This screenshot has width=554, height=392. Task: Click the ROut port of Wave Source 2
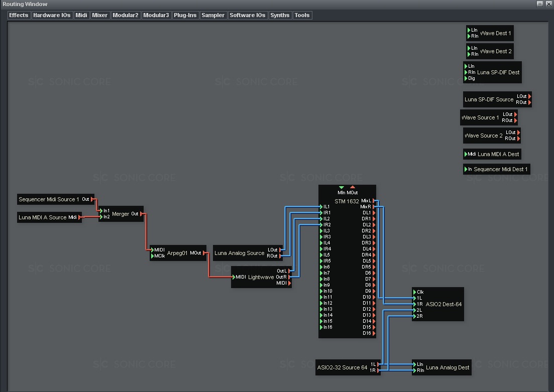point(518,139)
